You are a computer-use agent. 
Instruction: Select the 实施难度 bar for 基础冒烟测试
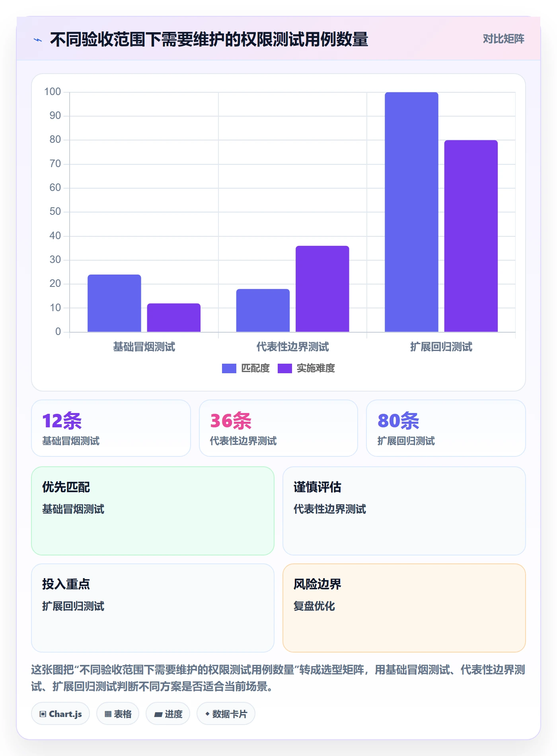[174, 318]
